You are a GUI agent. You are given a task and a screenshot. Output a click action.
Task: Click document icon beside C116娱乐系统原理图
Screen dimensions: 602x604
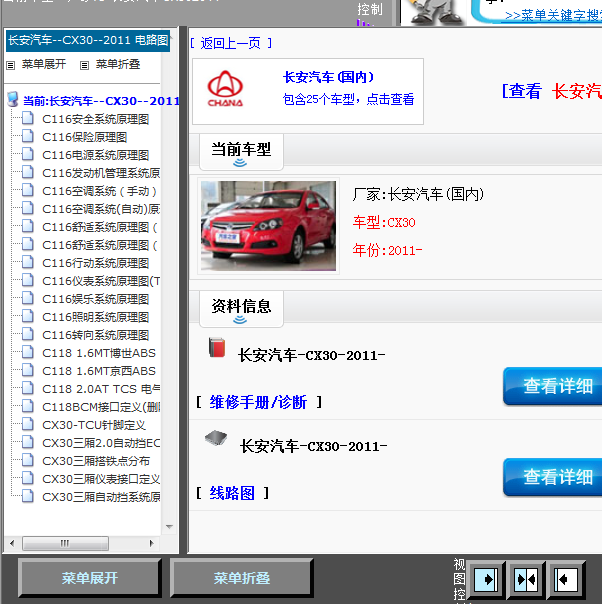(27, 298)
